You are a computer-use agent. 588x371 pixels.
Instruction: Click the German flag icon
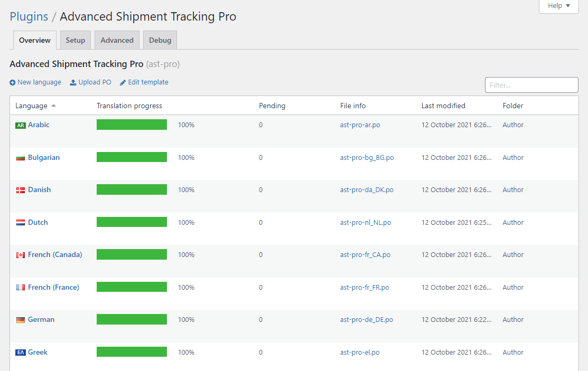pos(21,320)
